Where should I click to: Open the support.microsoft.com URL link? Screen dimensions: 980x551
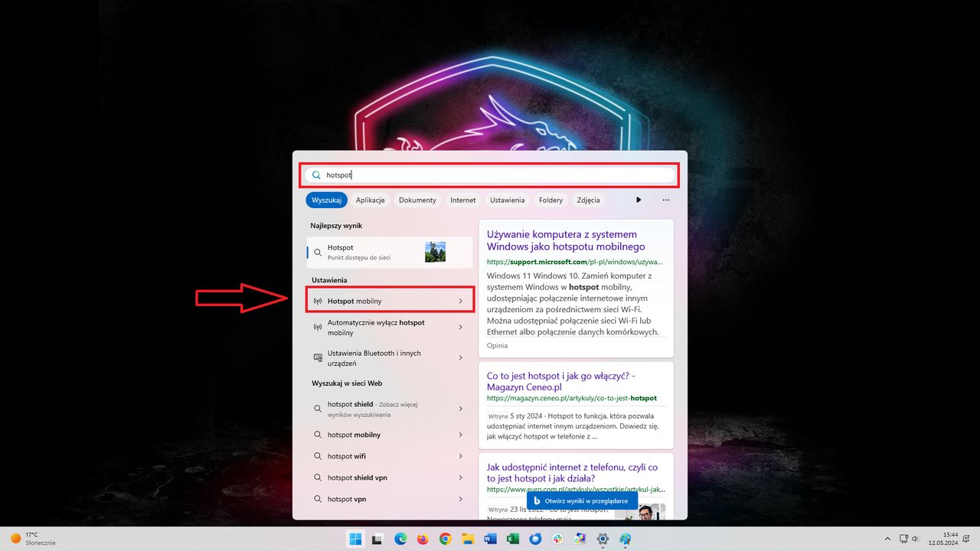coord(574,262)
